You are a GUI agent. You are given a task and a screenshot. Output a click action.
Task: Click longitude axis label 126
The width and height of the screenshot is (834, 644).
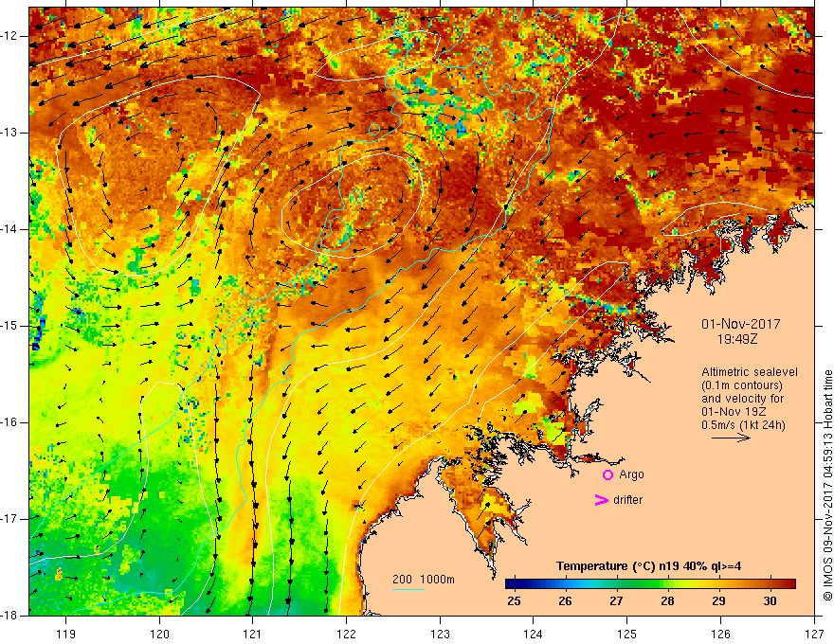pyautogui.click(x=720, y=634)
